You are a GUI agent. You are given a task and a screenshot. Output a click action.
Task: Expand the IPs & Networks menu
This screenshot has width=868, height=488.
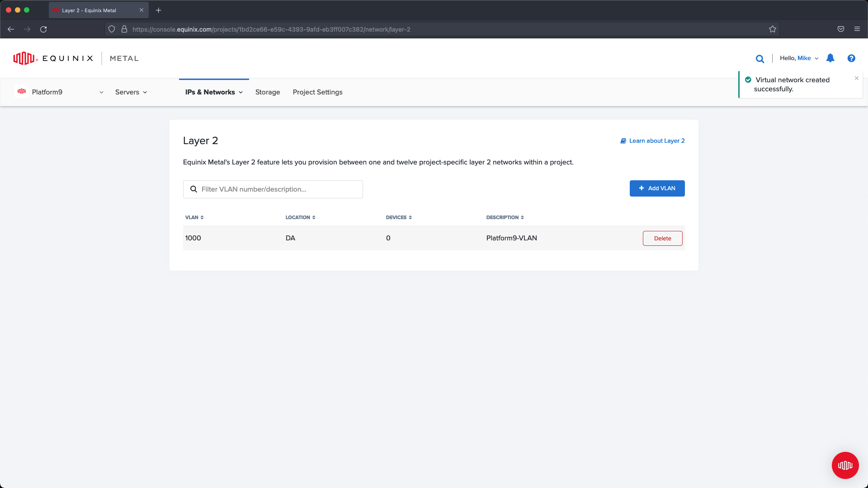[x=214, y=92]
